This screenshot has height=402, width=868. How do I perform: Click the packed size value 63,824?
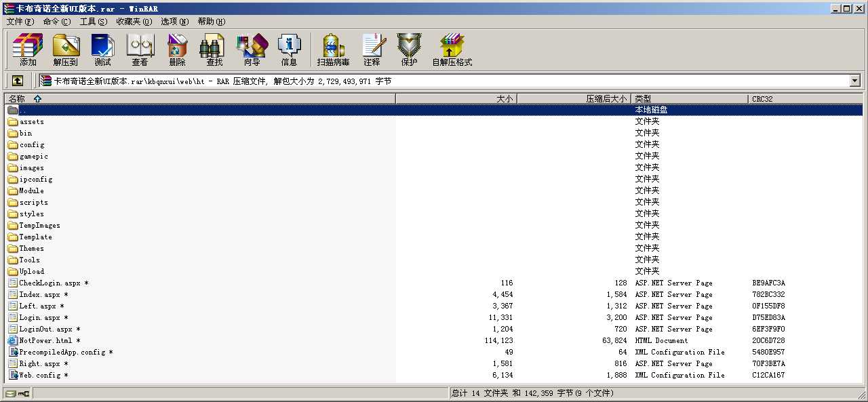coord(614,340)
